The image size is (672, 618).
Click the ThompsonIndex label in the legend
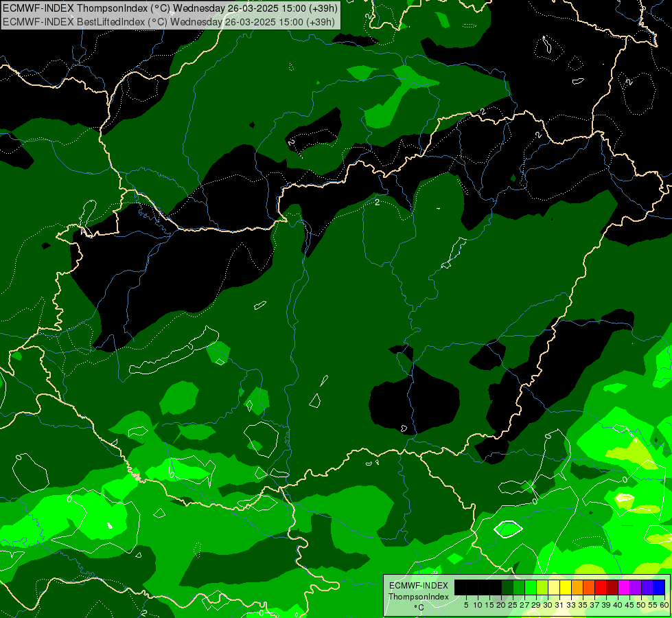point(419,597)
